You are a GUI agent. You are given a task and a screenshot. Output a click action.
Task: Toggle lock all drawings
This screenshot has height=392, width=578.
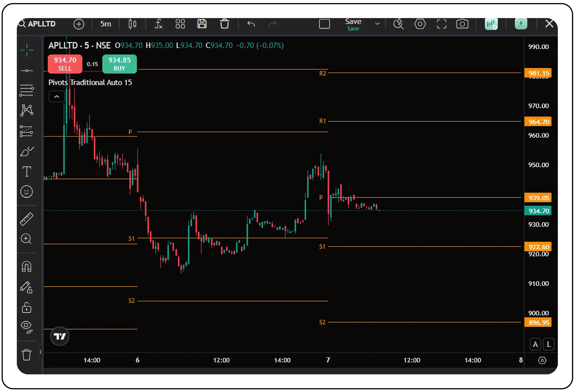click(x=27, y=308)
